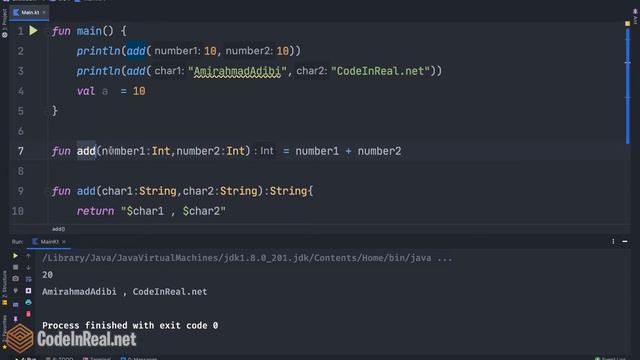This screenshot has width=640, height=360.
Task: Open the Messages tab in bottom bar
Action: 139,358
